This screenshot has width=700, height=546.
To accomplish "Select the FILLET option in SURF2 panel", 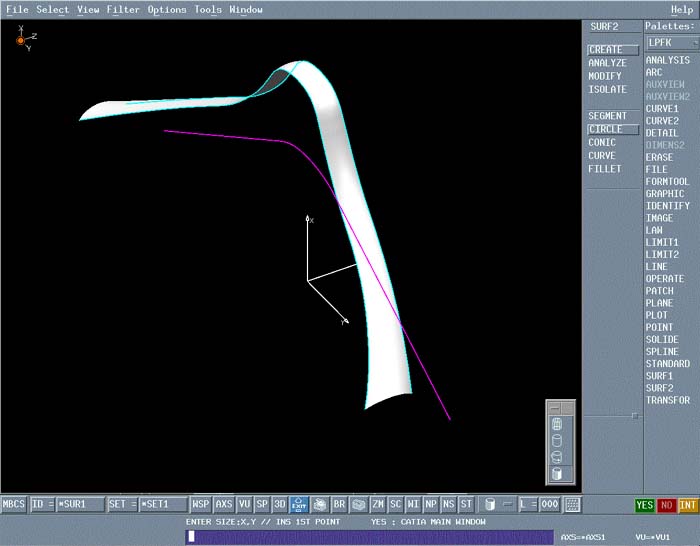I will coord(604,169).
